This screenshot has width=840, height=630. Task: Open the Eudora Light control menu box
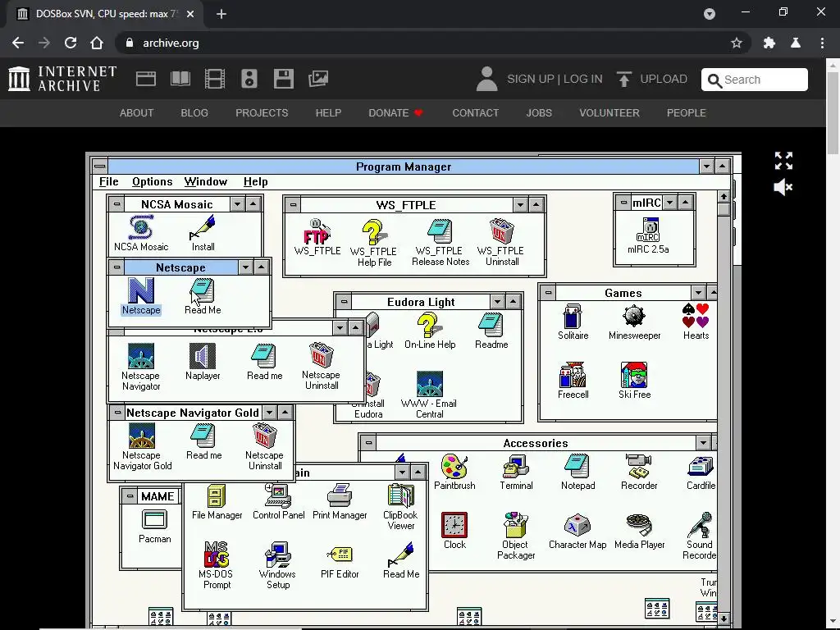pyautogui.click(x=344, y=302)
